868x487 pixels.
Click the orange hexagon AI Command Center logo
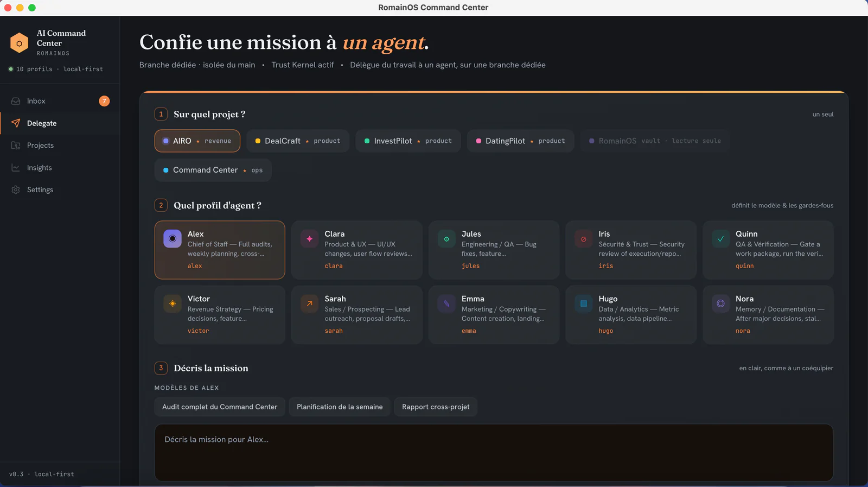pos(19,43)
